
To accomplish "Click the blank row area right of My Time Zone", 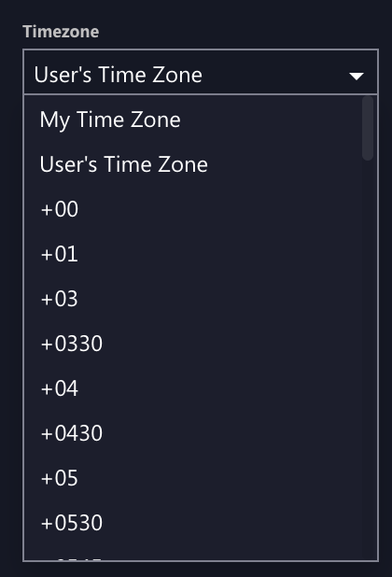I will pos(273,120).
